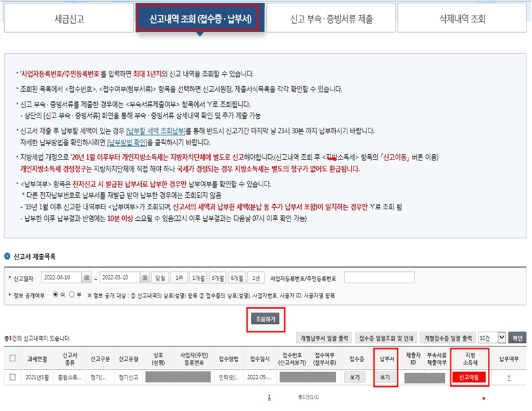
Task: Click 개별접수증 일괄 출력 button
Action: [x=448, y=338]
